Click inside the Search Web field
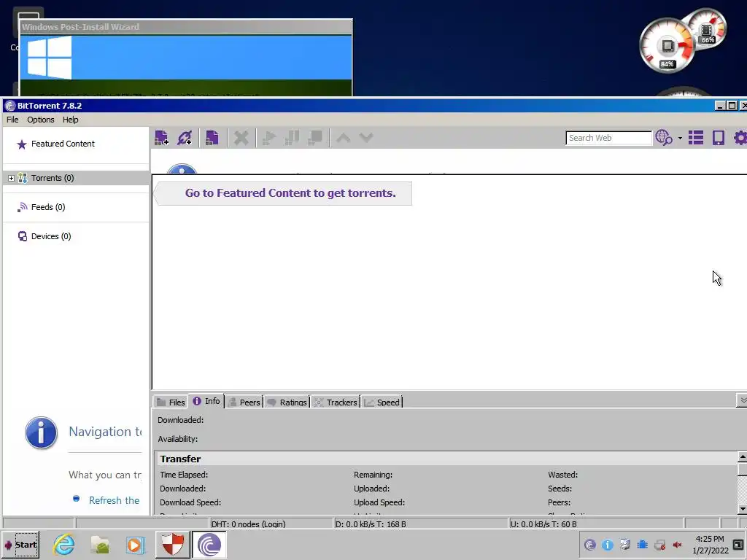Viewport: 747px width, 560px height. click(x=608, y=138)
